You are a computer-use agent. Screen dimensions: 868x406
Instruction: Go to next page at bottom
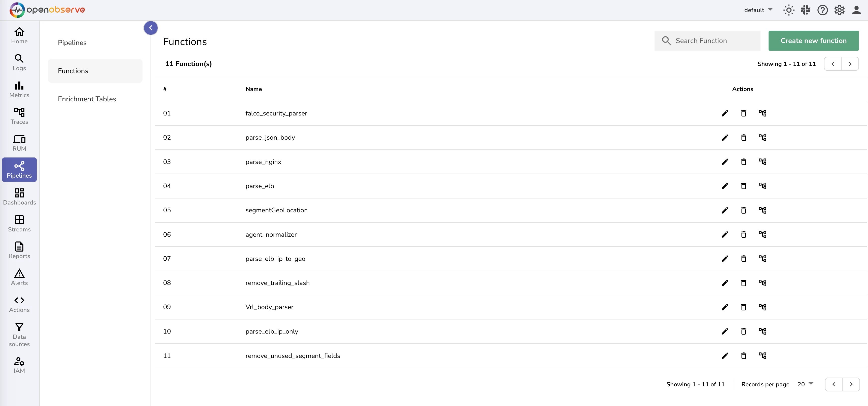click(x=851, y=384)
